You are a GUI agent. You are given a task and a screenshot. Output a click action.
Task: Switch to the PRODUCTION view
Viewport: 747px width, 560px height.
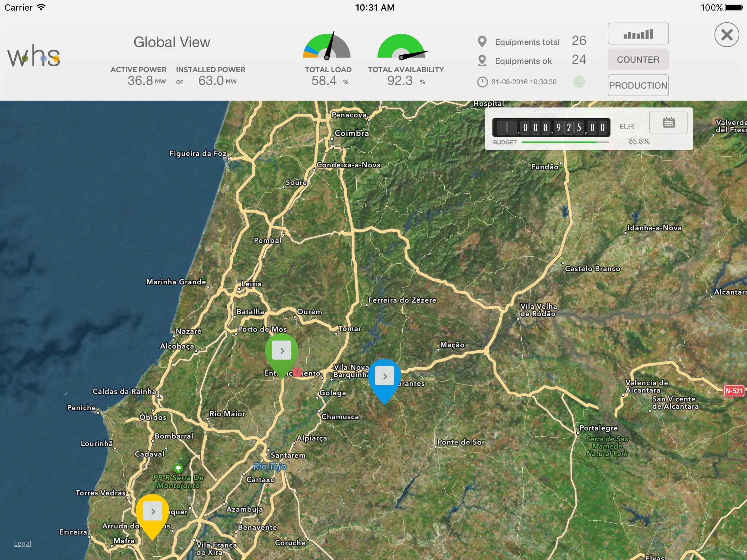pyautogui.click(x=638, y=85)
